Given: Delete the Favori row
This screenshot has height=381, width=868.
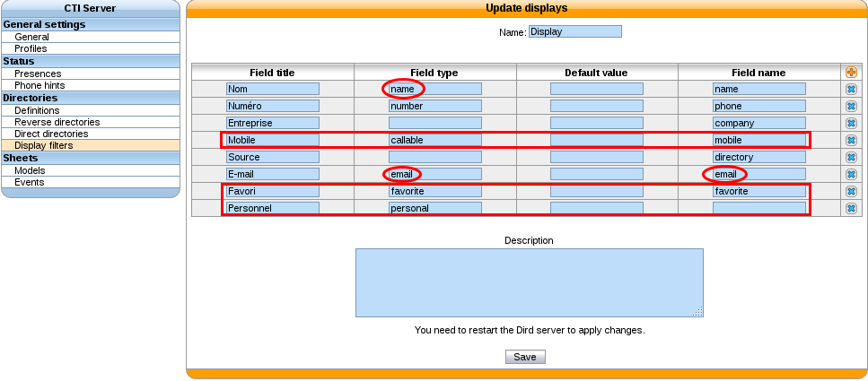Looking at the screenshot, I should pyautogui.click(x=851, y=191).
